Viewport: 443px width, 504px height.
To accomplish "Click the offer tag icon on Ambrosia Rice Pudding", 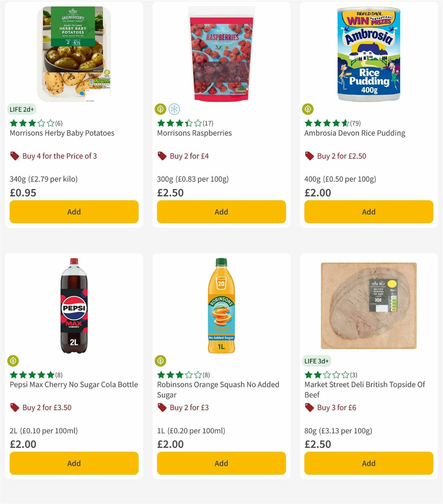I will 309,156.
